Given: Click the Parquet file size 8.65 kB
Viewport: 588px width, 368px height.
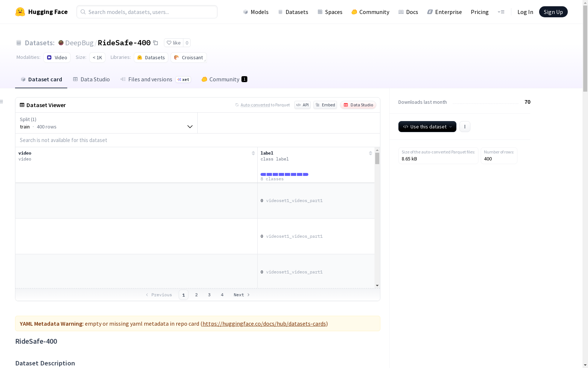Looking at the screenshot, I should point(409,159).
